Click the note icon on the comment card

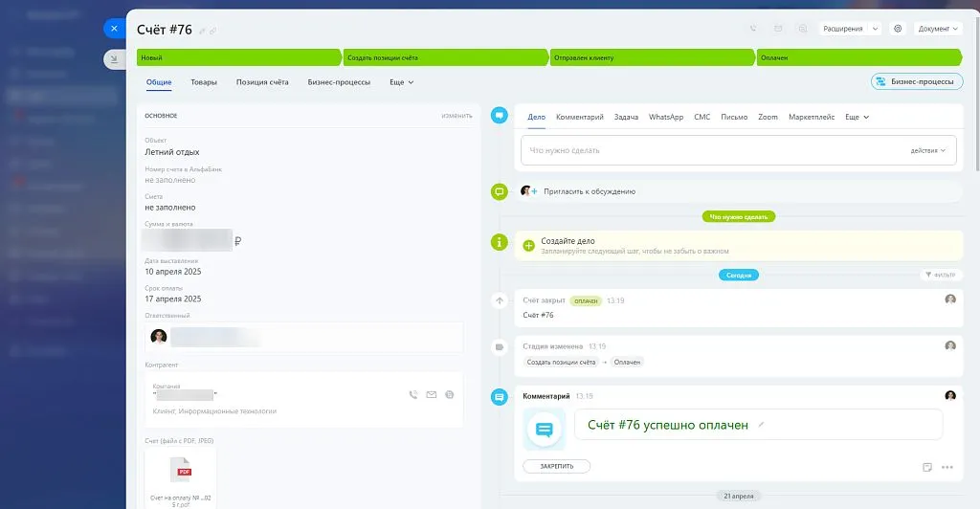tap(927, 467)
